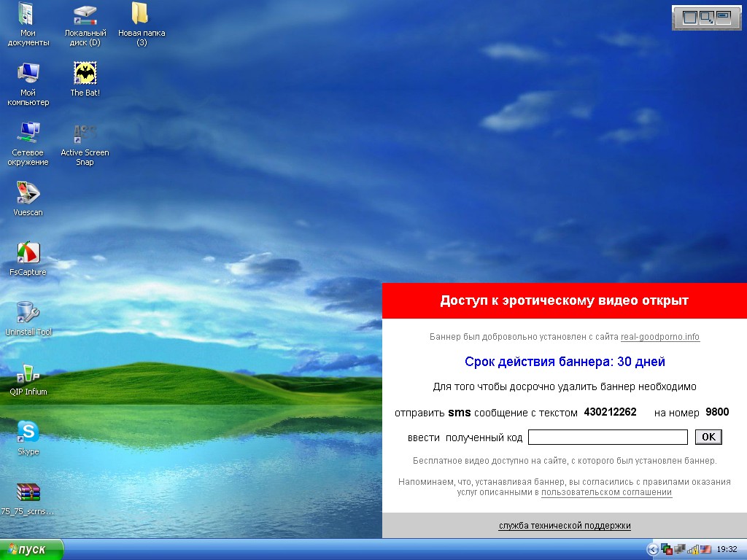This screenshot has width=747, height=560.
Task: Select the Новая папка (3) folder
Action: (x=141, y=15)
